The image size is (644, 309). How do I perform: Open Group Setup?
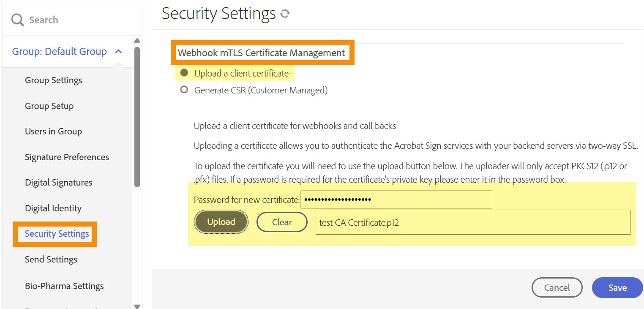[x=49, y=106]
